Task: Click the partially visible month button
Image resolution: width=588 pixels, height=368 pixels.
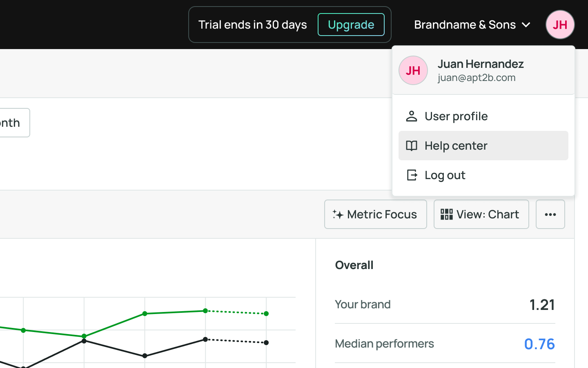Action: click(x=12, y=123)
